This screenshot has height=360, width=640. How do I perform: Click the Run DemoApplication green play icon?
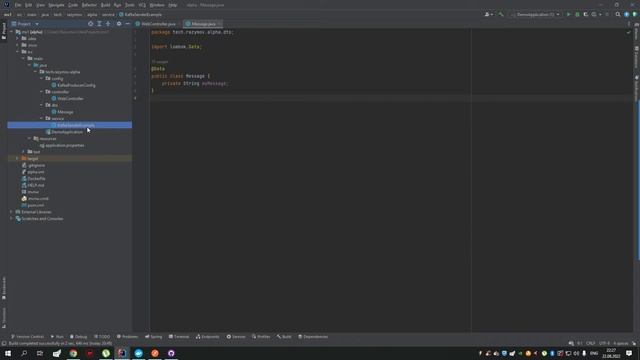click(x=568, y=14)
